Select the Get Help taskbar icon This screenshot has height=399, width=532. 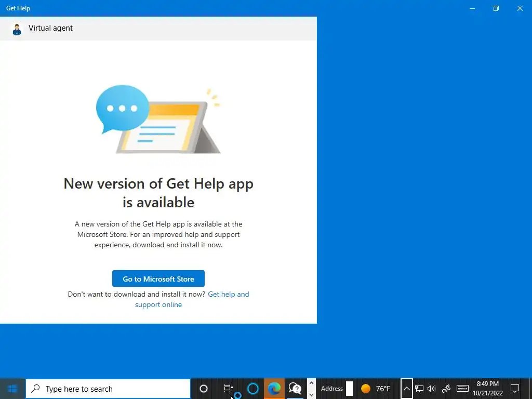coord(295,389)
